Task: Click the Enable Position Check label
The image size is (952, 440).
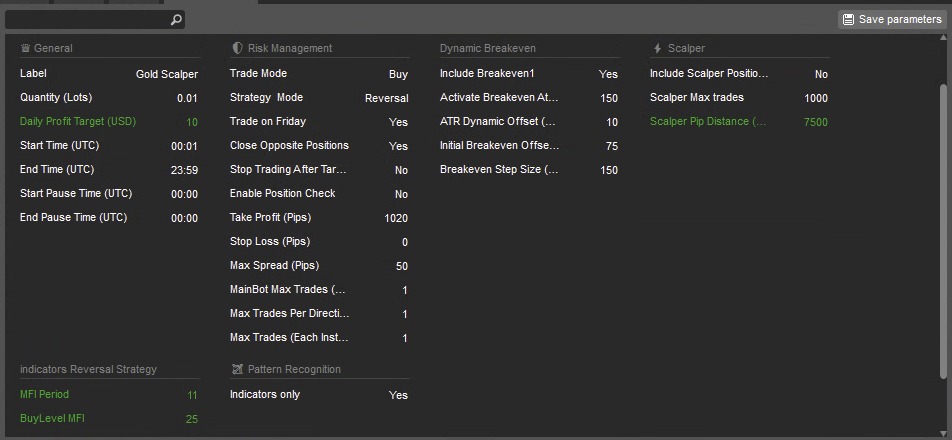Action: point(282,194)
